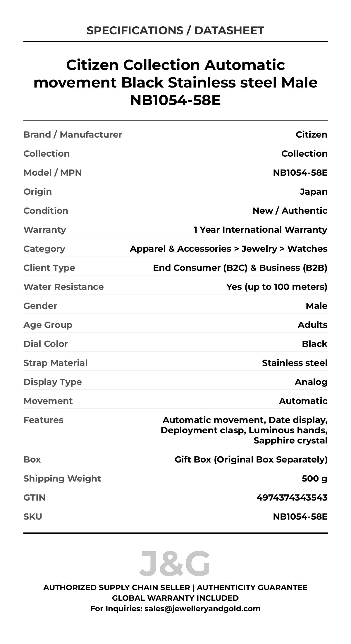Click the category path ending in Watches
Screen dimensions: 351x644
[228, 249]
